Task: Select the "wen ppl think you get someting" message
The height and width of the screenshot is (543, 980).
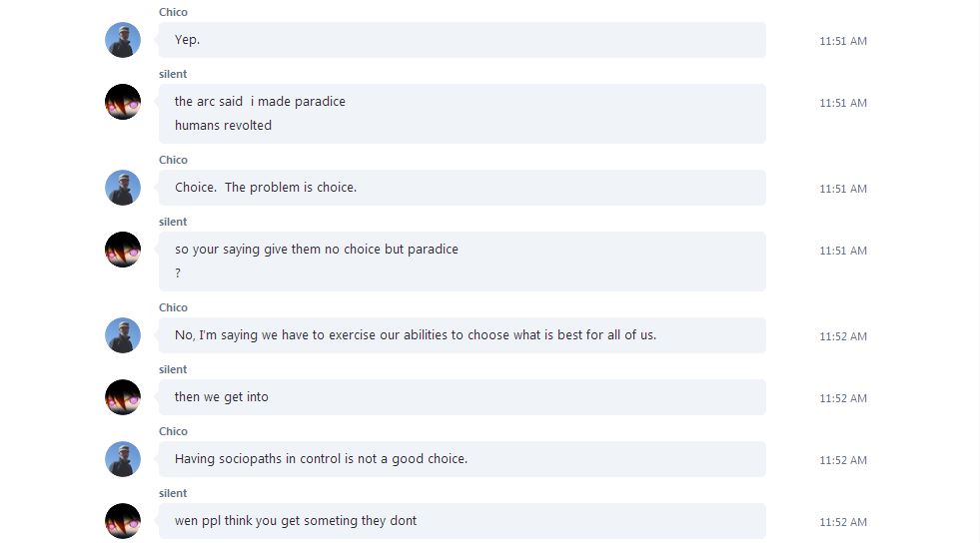Action: [296, 521]
